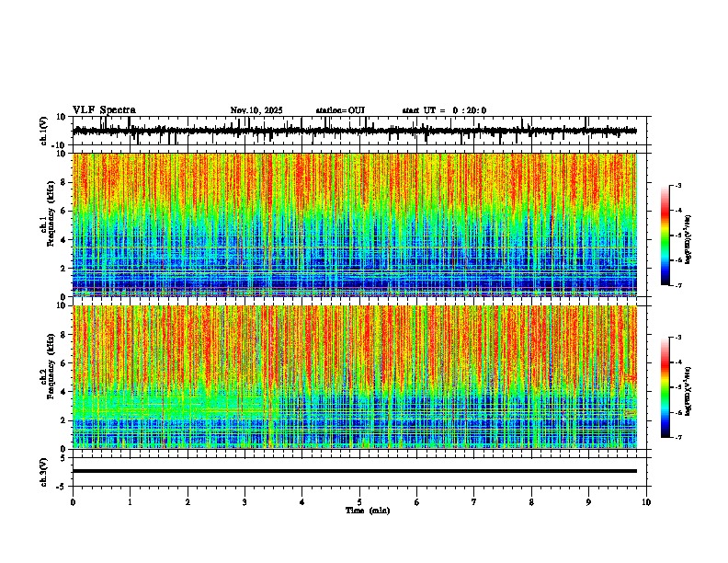Viewport: 728px width, 563px height.
Task: Click the time axis tick label "5"
Action: [359, 502]
